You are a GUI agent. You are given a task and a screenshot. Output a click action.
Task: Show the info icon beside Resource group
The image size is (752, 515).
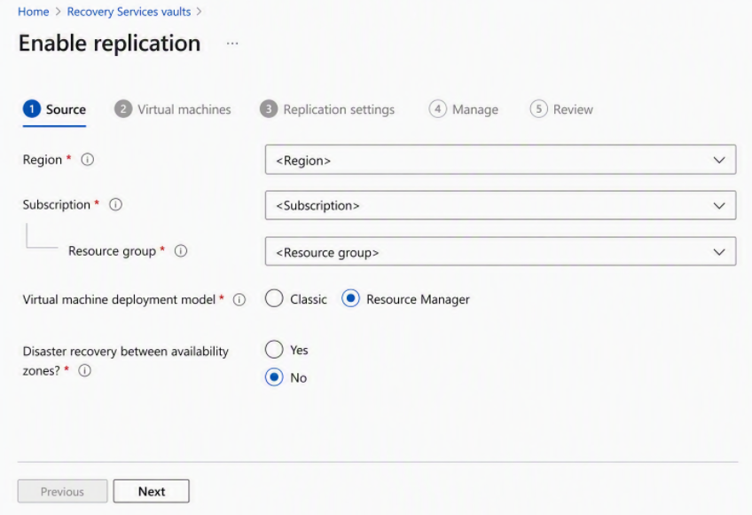pos(181,251)
